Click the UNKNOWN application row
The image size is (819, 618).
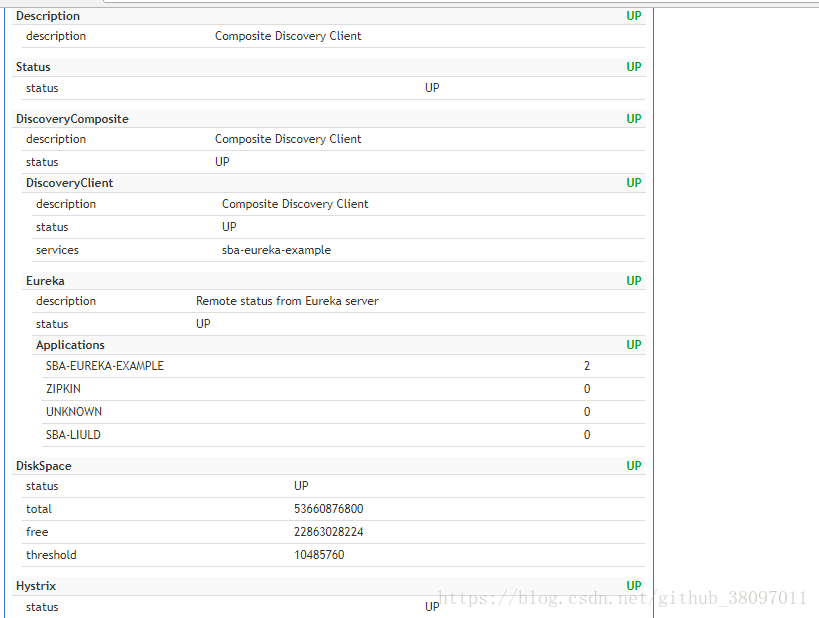(x=343, y=412)
